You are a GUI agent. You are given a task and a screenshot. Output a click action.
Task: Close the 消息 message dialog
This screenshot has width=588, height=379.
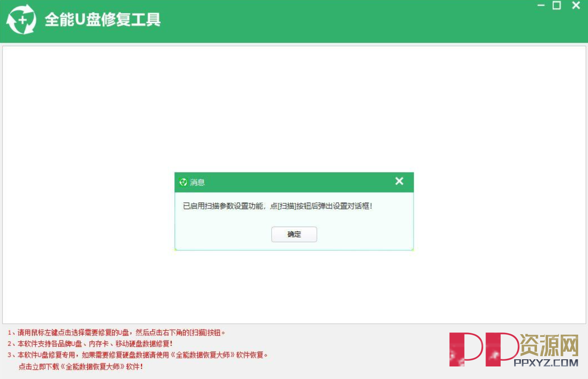[x=399, y=181]
